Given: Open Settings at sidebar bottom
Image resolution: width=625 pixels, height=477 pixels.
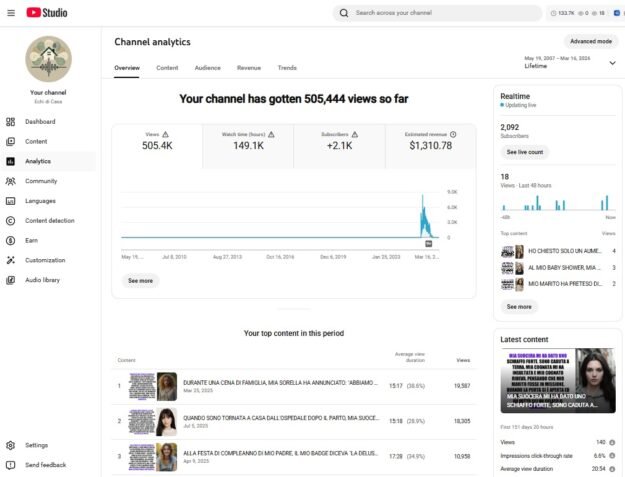Looking at the screenshot, I should pyautogui.click(x=36, y=445).
